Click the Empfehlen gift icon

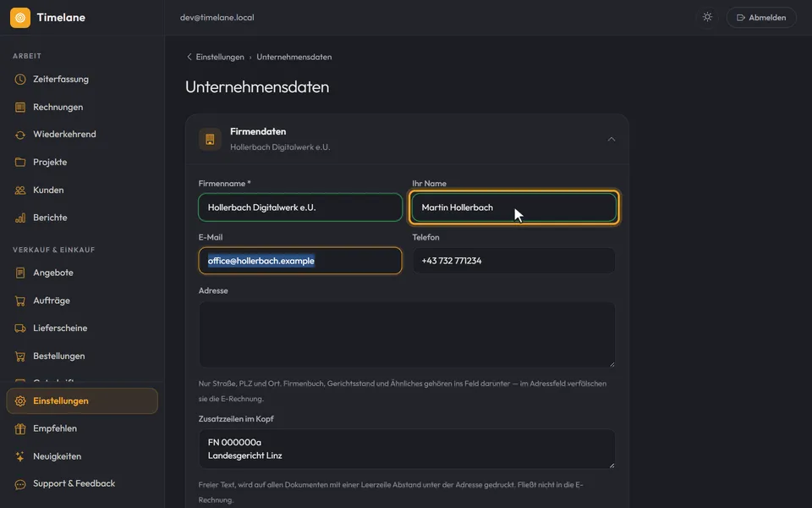point(20,428)
